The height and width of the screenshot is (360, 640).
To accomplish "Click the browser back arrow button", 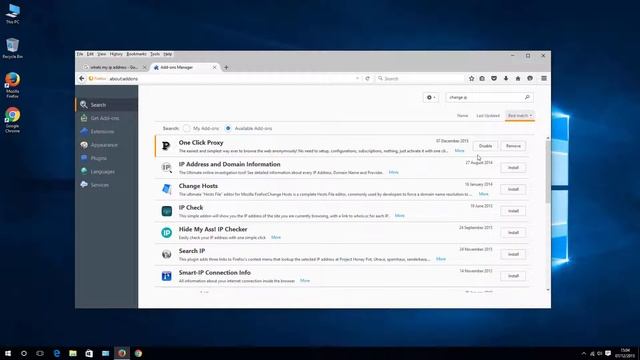I will point(82,78).
